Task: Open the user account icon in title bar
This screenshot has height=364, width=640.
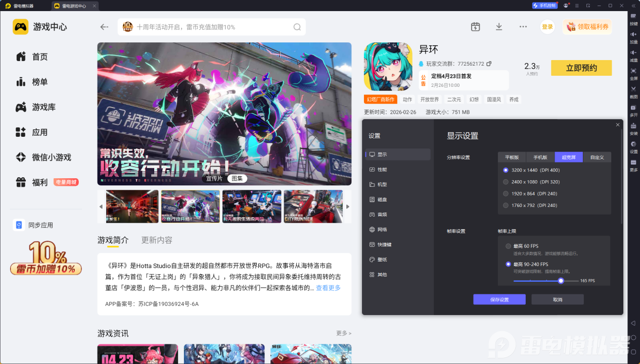Action: pos(566,6)
